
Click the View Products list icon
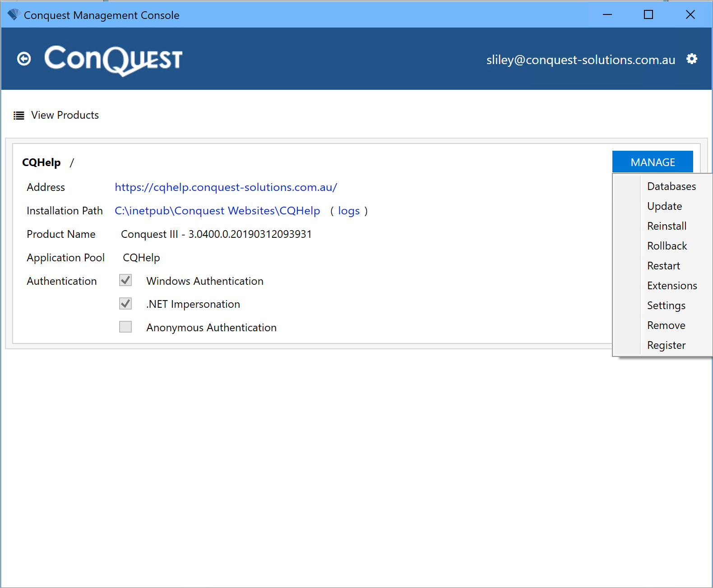click(19, 116)
